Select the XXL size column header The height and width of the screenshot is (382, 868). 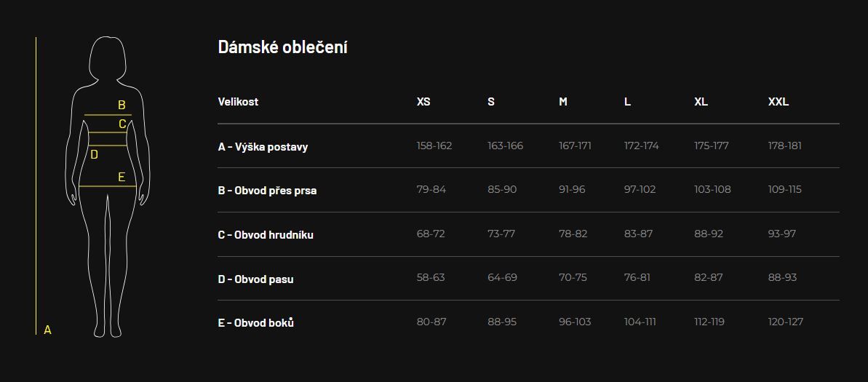point(779,102)
